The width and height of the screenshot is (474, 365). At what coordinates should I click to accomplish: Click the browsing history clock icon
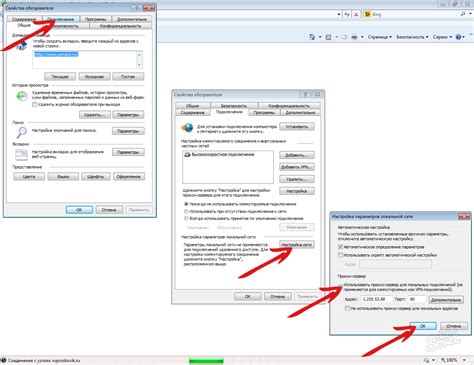click(22, 96)
